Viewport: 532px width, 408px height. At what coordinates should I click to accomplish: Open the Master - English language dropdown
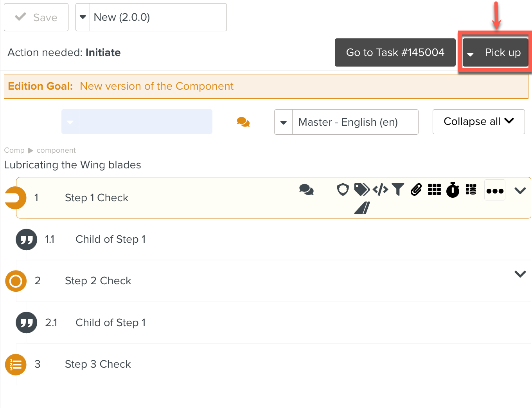pyautogui.click(x=284, y=122)
